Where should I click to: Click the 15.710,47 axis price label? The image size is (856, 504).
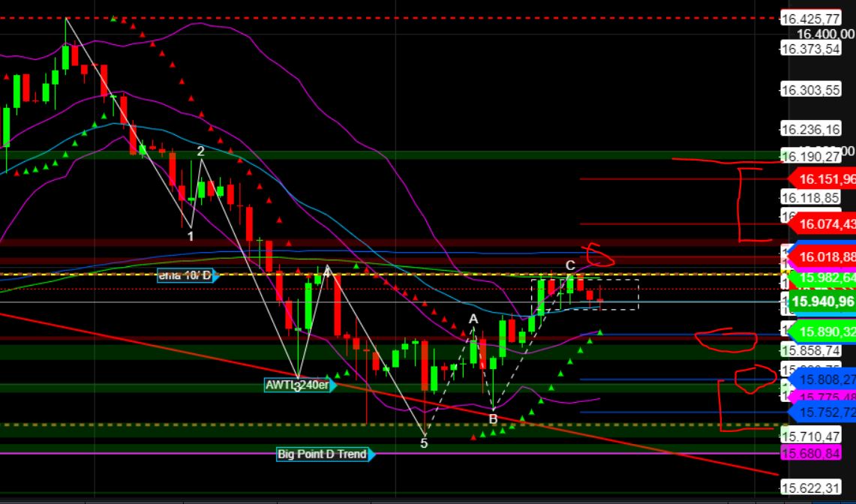pos(810,434)
